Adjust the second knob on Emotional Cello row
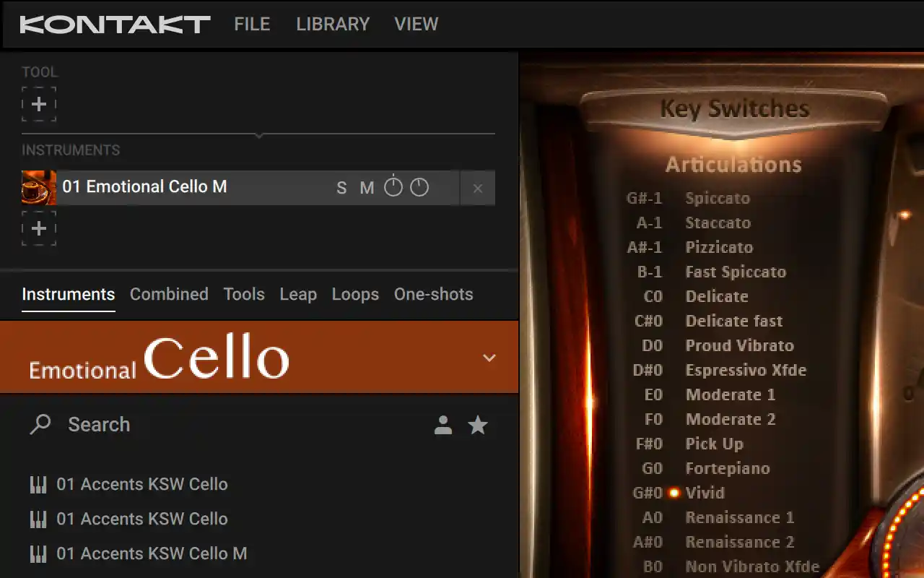 419,187
